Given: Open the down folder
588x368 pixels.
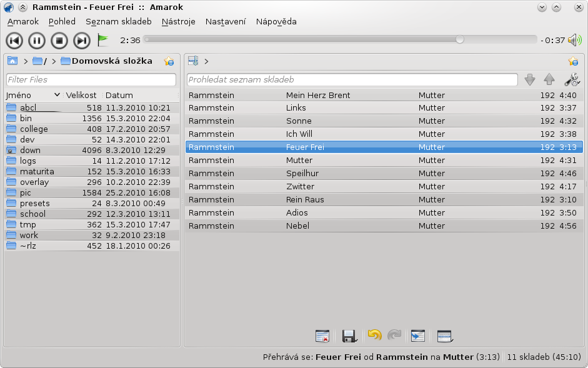Looking at the screenshot, I should 30,150.
